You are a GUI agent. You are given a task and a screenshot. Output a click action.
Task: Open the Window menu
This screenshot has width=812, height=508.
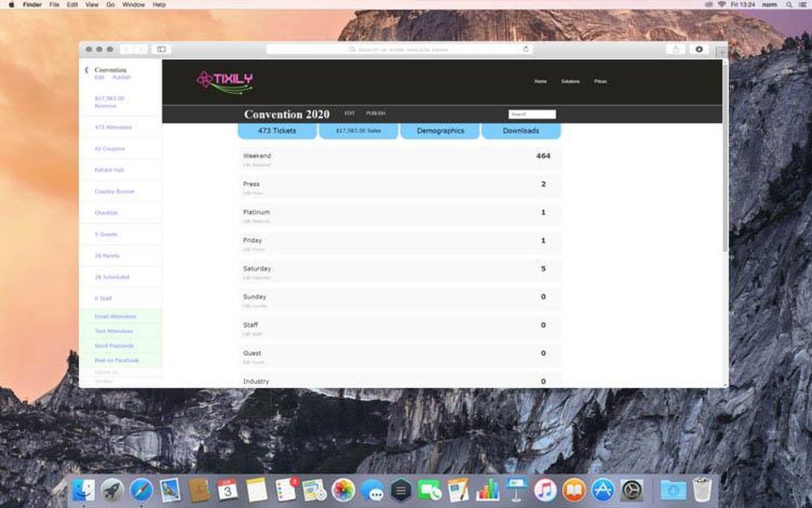(x=133, y=5)
